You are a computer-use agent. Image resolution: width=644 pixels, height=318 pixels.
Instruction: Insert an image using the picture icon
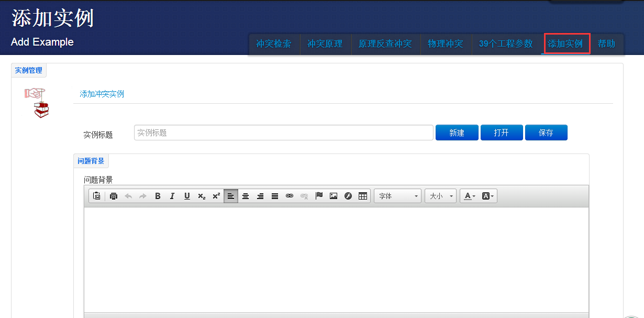tap(334, 196)
